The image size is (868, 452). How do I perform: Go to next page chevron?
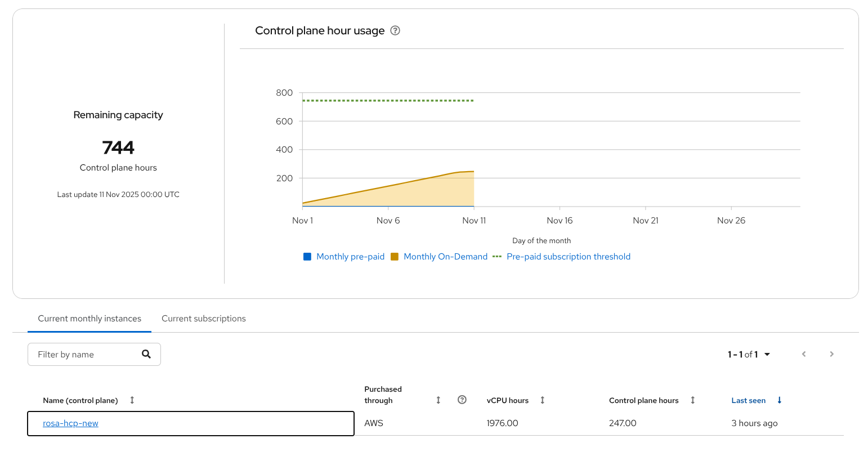click(x=831, y=354)
